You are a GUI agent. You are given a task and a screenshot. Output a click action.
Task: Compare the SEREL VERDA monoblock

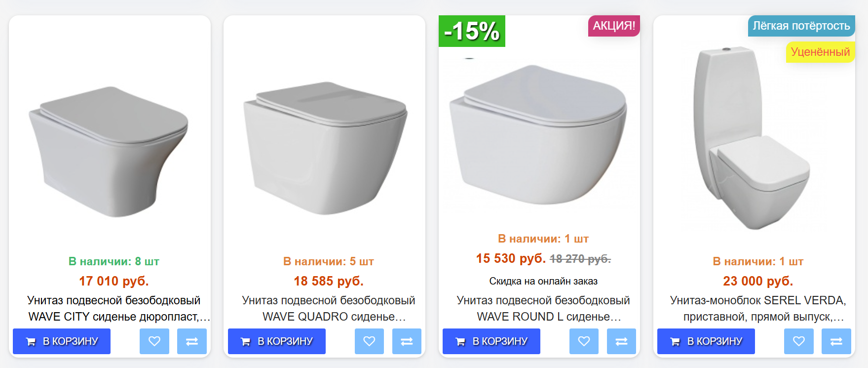click(836, 341)
